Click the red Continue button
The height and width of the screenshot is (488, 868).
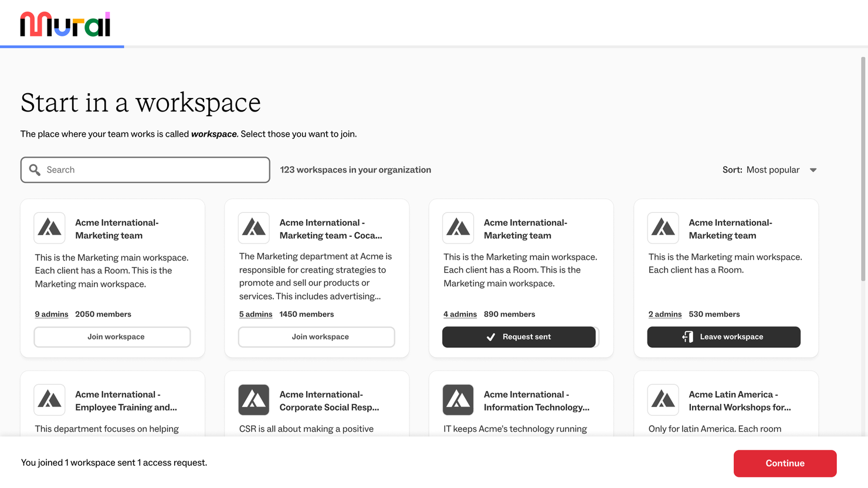[785, 463]
